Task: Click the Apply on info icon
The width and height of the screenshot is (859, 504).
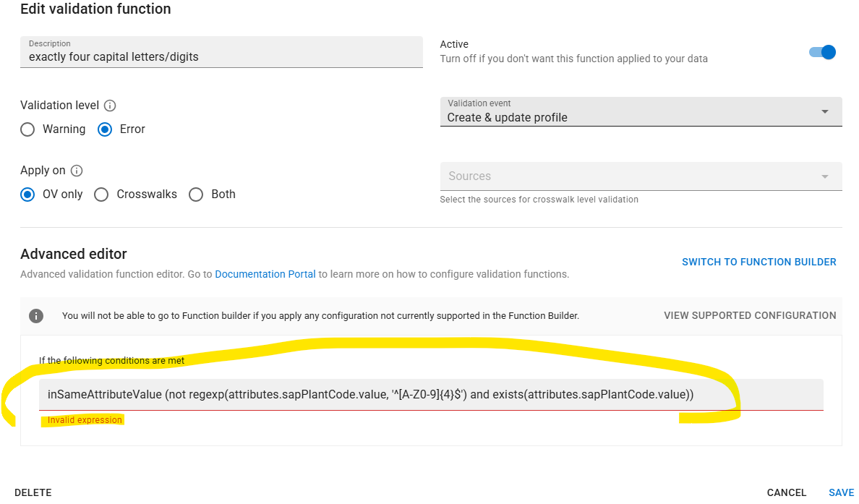Action: tap(77, 171)
